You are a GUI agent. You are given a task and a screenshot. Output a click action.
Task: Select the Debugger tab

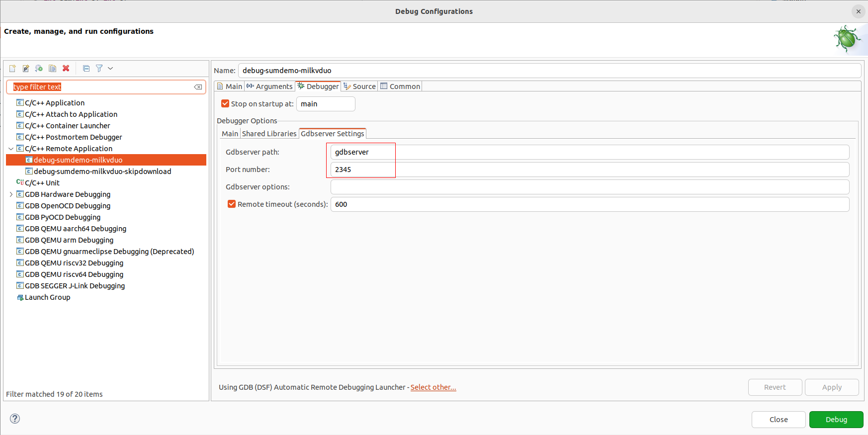[x=318, y=87]
